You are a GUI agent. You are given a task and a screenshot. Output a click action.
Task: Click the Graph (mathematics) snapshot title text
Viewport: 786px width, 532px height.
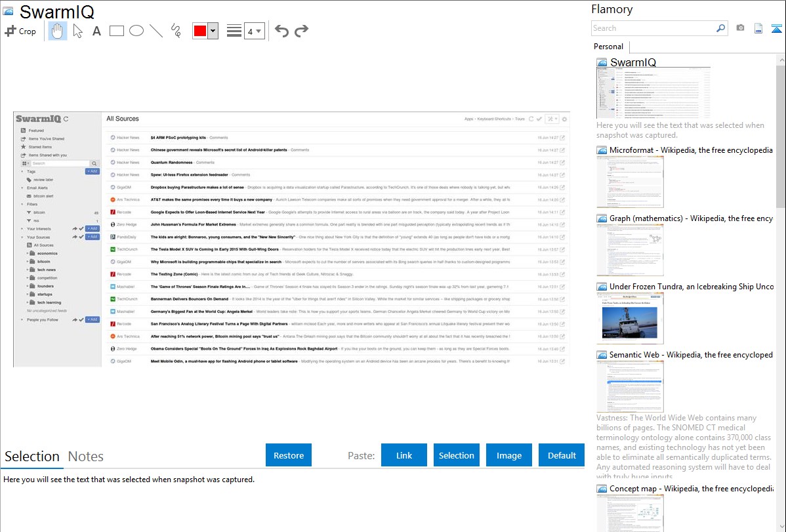pos(691,218)
